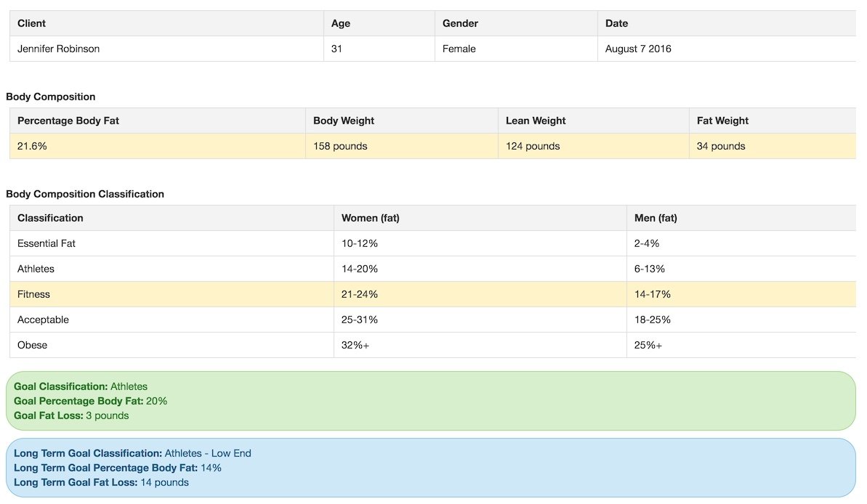
Task: Click the 'Women (fat)' column header
Action: tap(480, 218)
